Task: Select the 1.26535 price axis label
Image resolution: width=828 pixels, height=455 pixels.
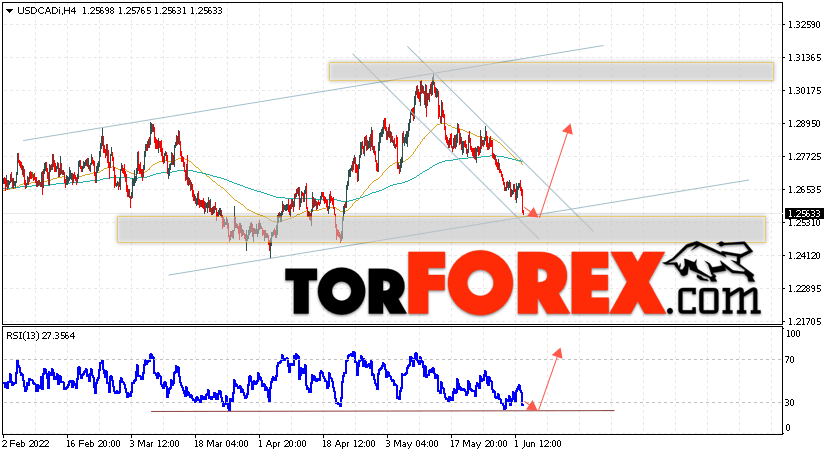Action: click(804, 189)
